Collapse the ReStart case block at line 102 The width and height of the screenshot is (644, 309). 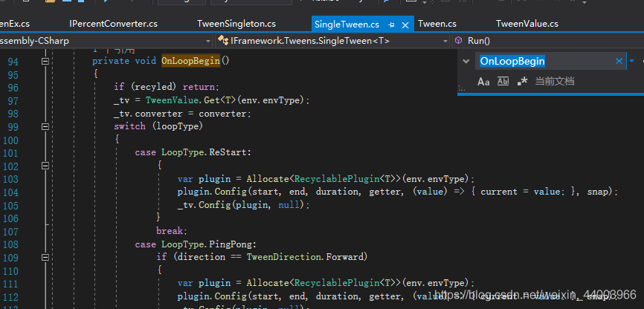click(x=45, y=166)
